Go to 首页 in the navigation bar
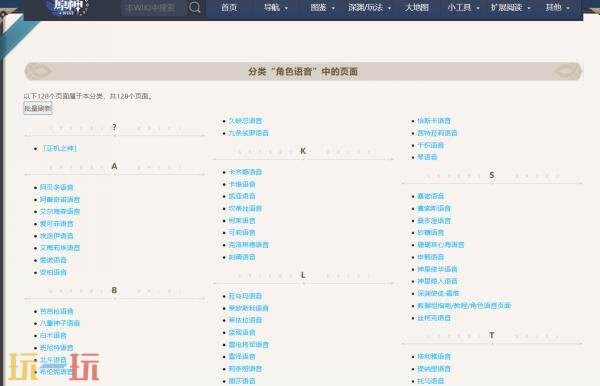This screenshot has width=600, height=386. (229, 7)
